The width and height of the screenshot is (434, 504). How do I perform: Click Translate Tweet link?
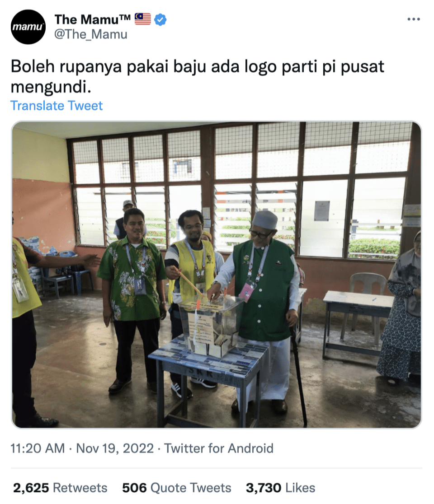(x=57, y=106)
